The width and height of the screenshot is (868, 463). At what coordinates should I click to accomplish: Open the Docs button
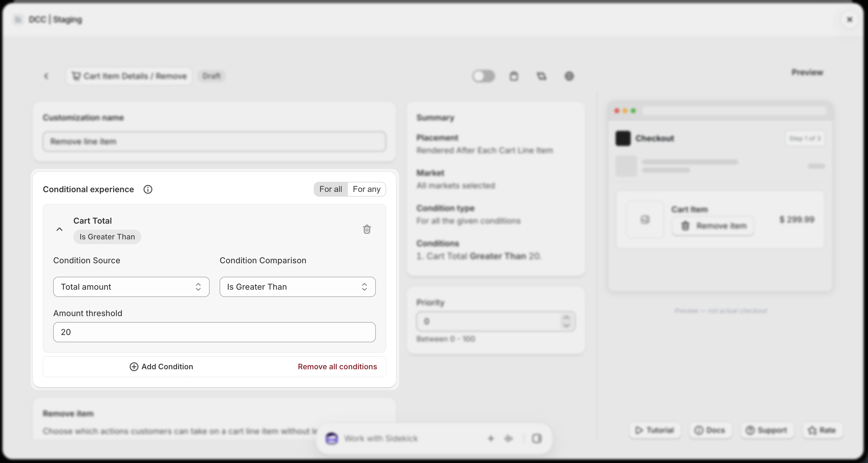pyautogui.click(x=710, y=430)
